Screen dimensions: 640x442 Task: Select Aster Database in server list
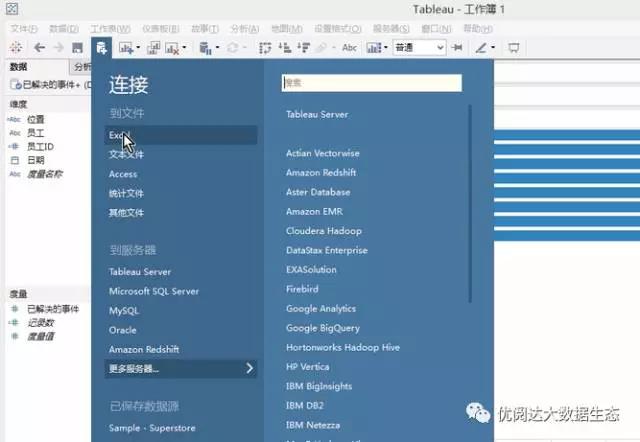point(318,192)
